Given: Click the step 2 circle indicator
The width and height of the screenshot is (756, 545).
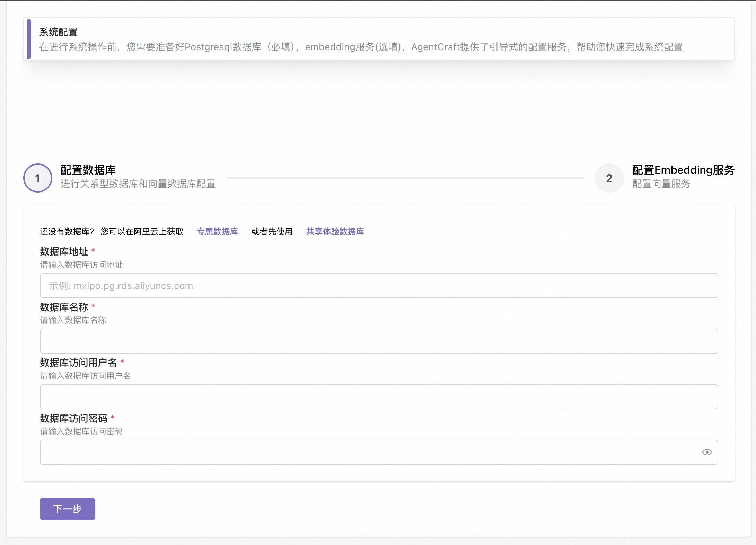Looking at the screenshot, I should coord(609,178).
